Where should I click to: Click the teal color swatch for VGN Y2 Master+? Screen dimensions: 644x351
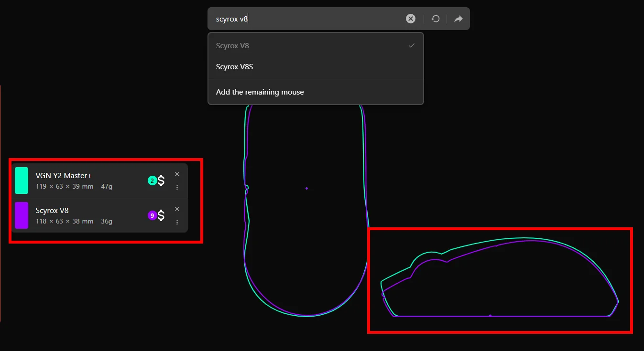click(x=22, y=181)
